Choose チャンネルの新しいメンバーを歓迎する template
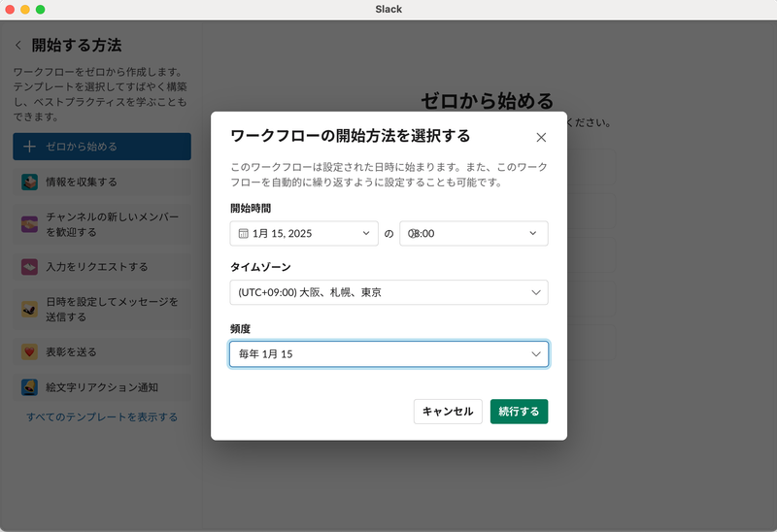Viewport: 777px width, 532px height. coord(102,224)
